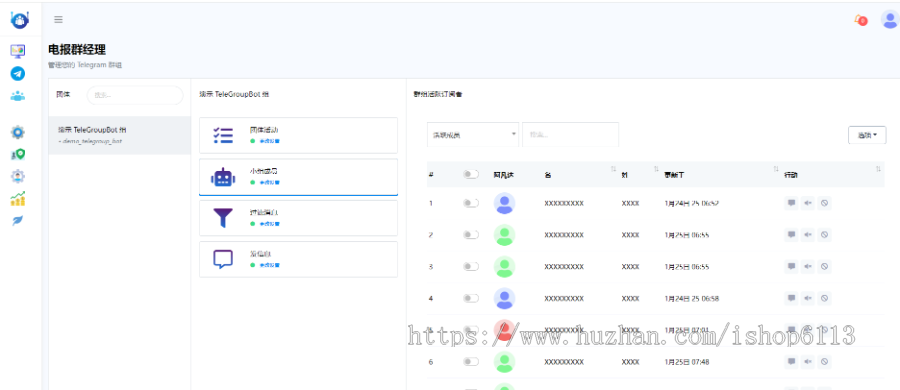Sort by the surname column arrows
This screenshot has width=900, height=390.
pyautogui.click(x=656, y=169)
